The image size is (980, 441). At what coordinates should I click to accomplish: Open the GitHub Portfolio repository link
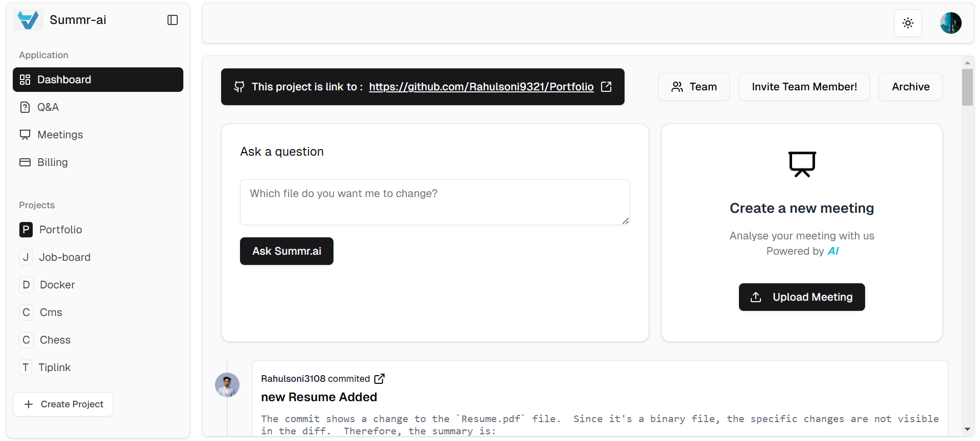click(x=481, y=87)
